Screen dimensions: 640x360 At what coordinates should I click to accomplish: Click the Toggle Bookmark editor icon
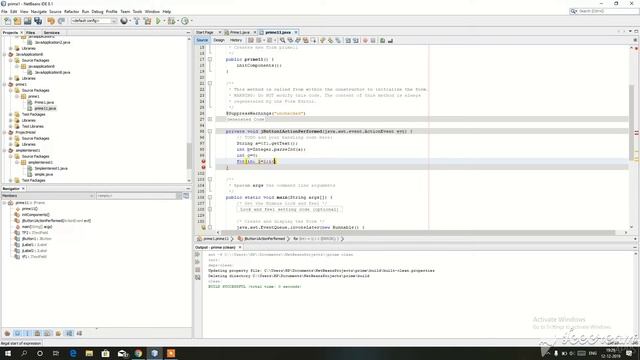click(x=338, y=40)
